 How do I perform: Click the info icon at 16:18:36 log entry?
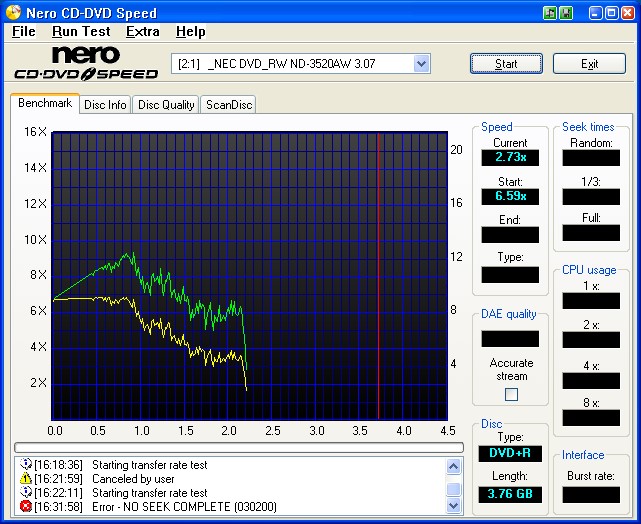pyautogui.click(x=26, y=464)
